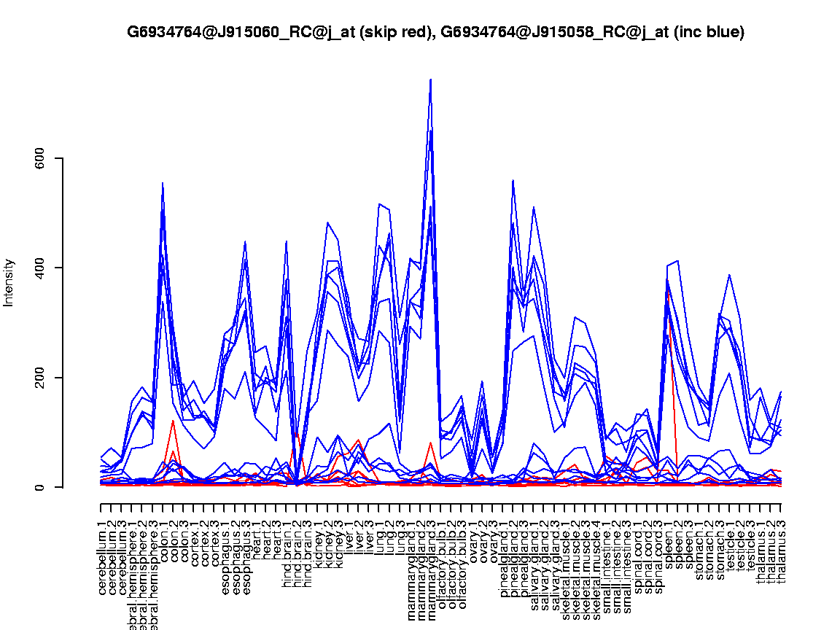This screenshot has height=630, width=840.
Task: Click the Intensity y-axis label
Action: pos(9,282)
